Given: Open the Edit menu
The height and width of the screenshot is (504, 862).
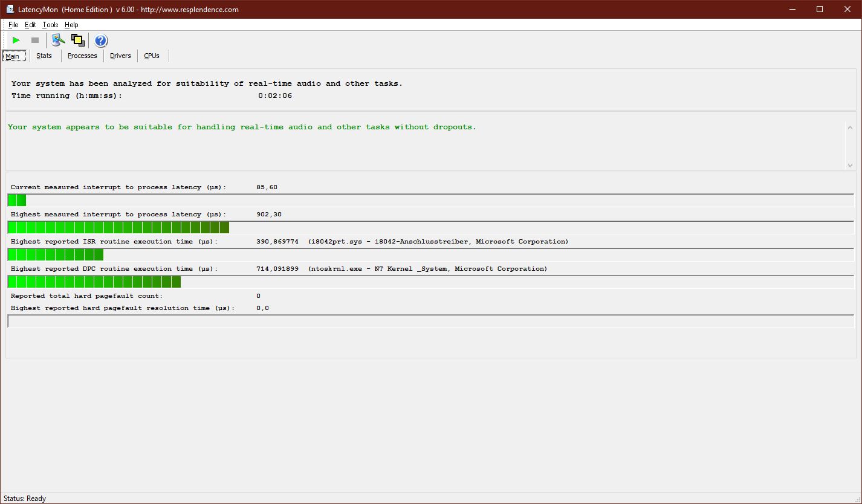Looking at the screenshot, I should click(x=30, y=25).
